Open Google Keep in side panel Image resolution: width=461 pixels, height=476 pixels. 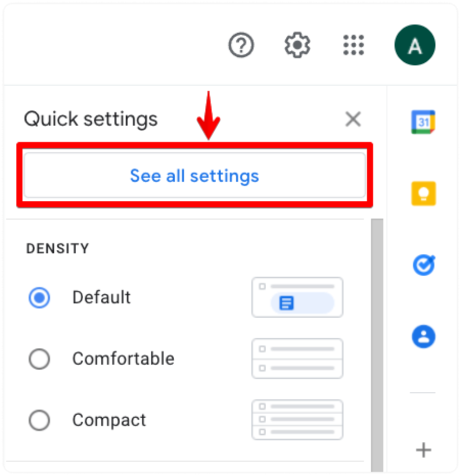pyautogui.click(x=423, y=194)
